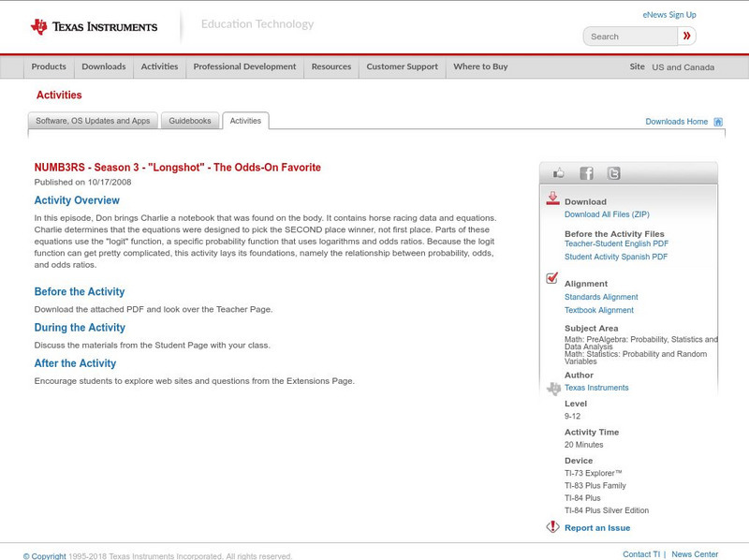Click the red download arrow icon
Viewport: 749px width, 560px height.
click(x=552, y=199)
